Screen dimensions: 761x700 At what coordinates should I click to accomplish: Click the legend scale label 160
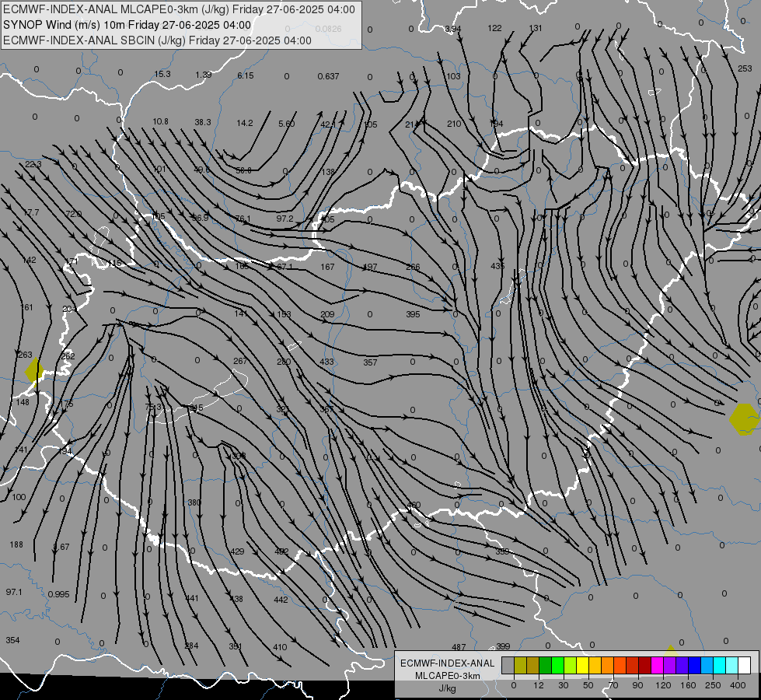point(688,685)
